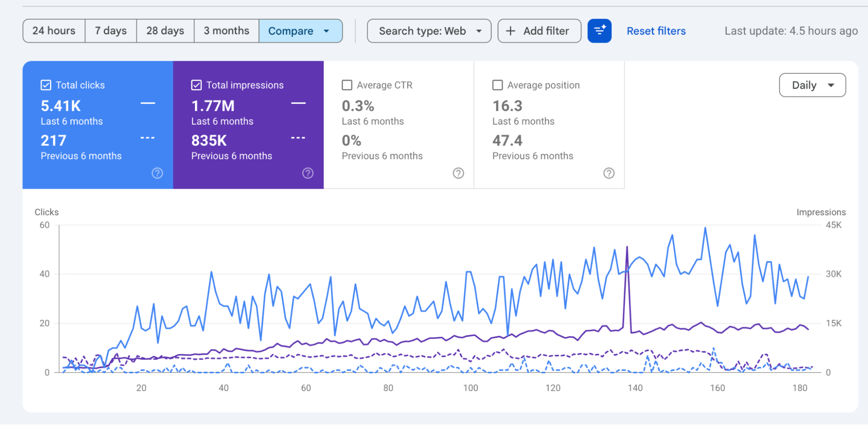
Task: Click the Average CTR metric card
Action: pos(399,125)
